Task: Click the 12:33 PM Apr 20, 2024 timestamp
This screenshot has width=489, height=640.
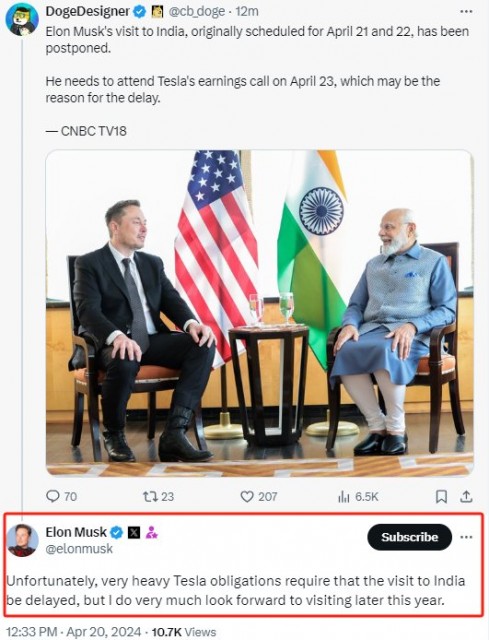Action: pos(73,632)
